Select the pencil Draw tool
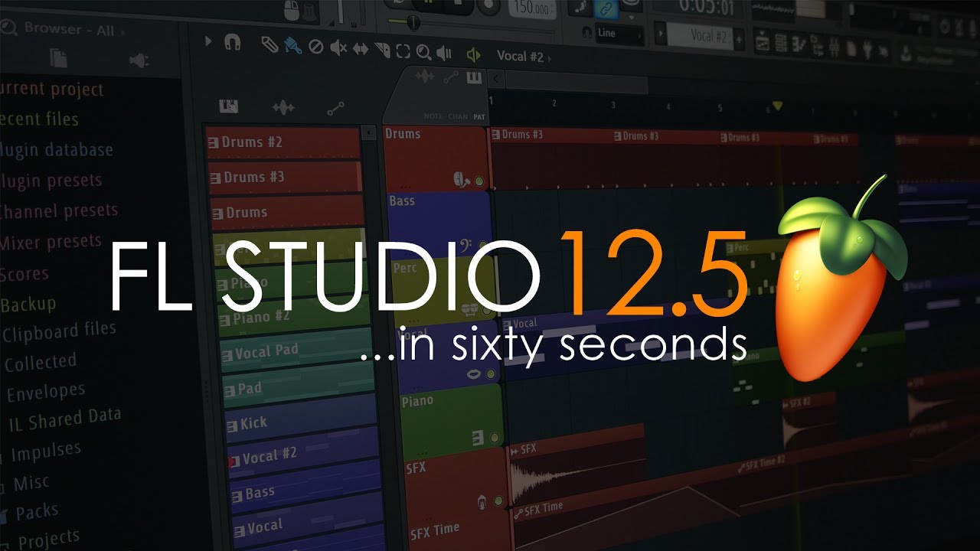980x551 pixels. 269,44
